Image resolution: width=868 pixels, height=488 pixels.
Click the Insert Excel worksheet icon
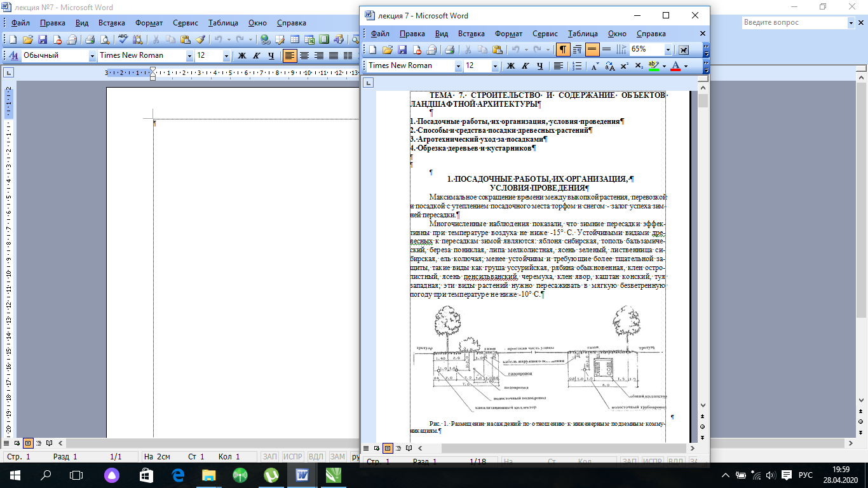coord(309,39)
